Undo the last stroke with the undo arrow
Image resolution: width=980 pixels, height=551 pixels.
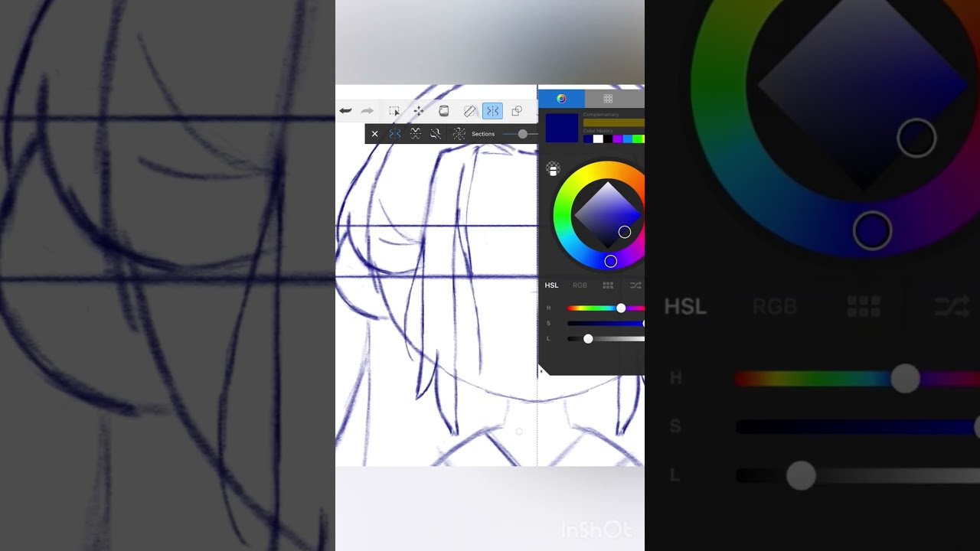pyautogui.click(x=345, y=111)
